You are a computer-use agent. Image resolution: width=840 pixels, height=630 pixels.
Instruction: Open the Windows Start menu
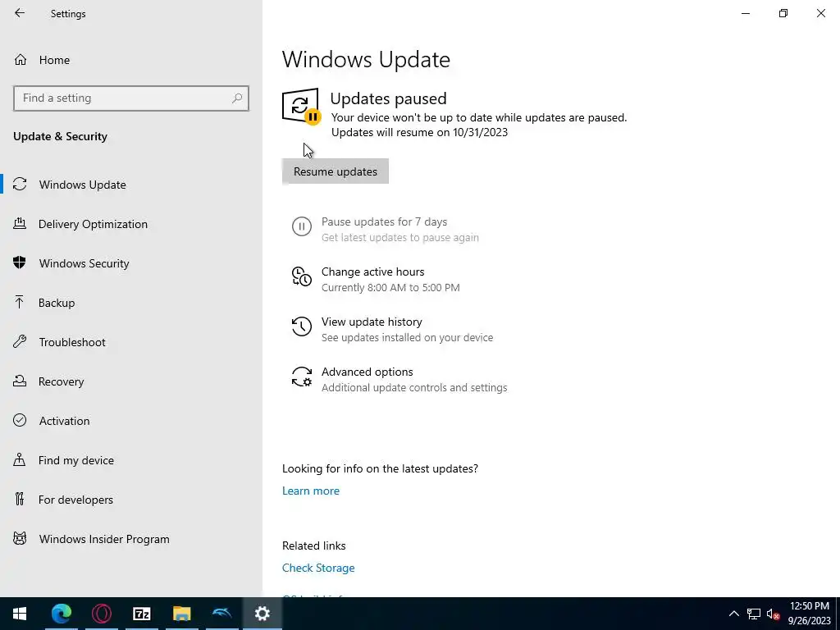click(x=20, y=614)
